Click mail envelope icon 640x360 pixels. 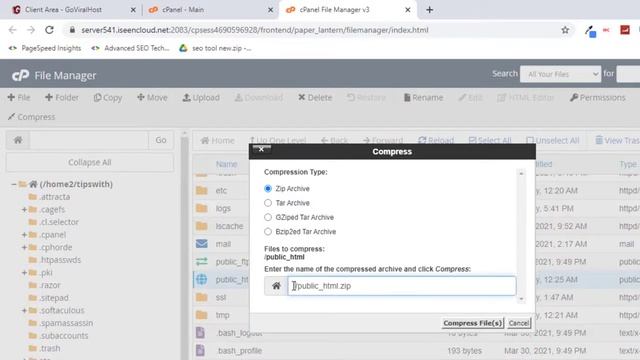click(x=202, y=244)
